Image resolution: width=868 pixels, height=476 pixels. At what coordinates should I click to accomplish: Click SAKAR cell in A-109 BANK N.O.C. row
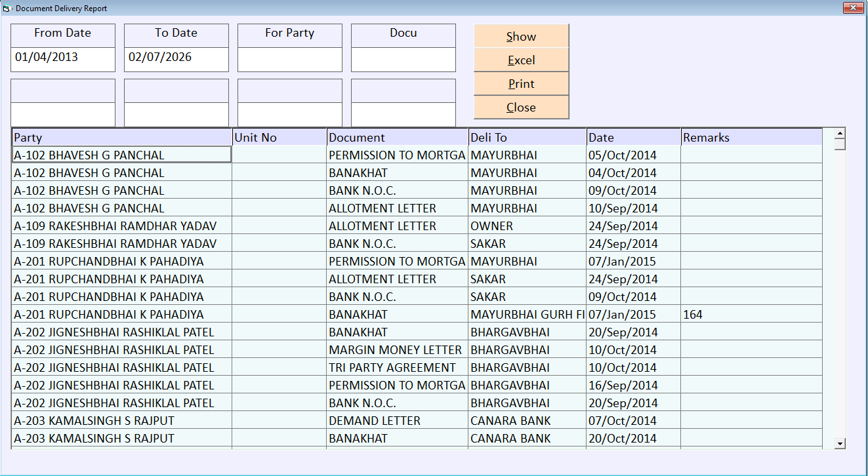[527, 244]
